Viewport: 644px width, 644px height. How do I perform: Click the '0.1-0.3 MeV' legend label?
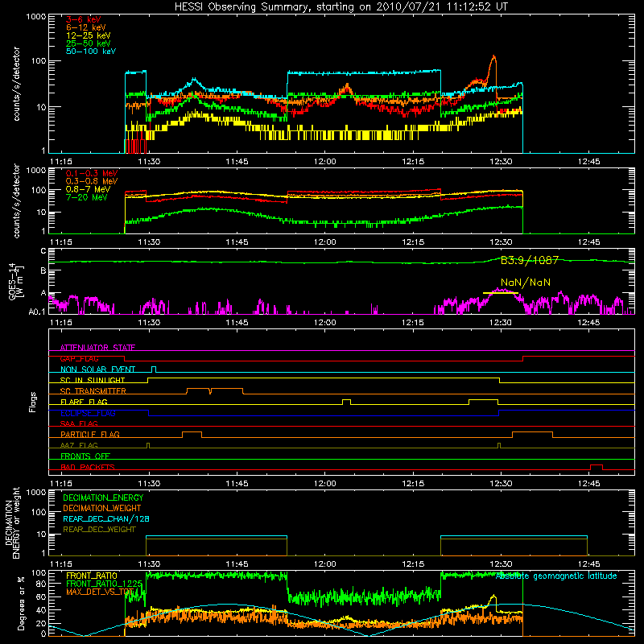92,173
